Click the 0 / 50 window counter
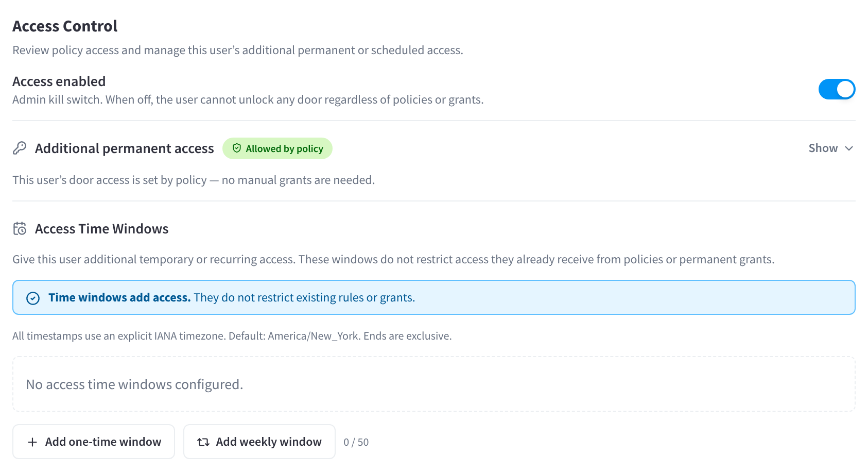 point(356,442)
